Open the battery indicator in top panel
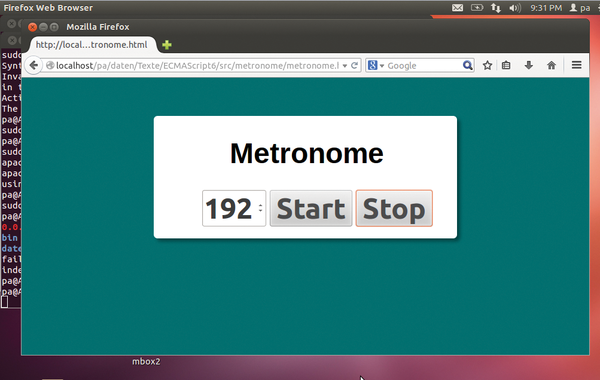The height and width of the screenshot is (380, 600). 477,8
